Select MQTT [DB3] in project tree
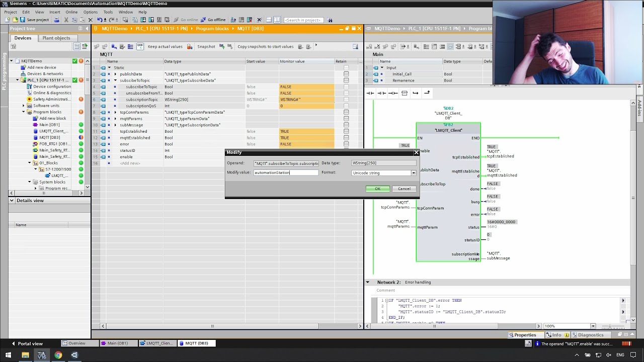Screen dimensions: 644x362 [49, 137]
